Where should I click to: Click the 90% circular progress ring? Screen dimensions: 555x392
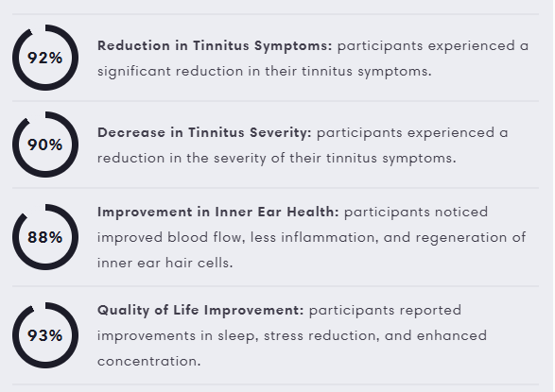(45, 145)
